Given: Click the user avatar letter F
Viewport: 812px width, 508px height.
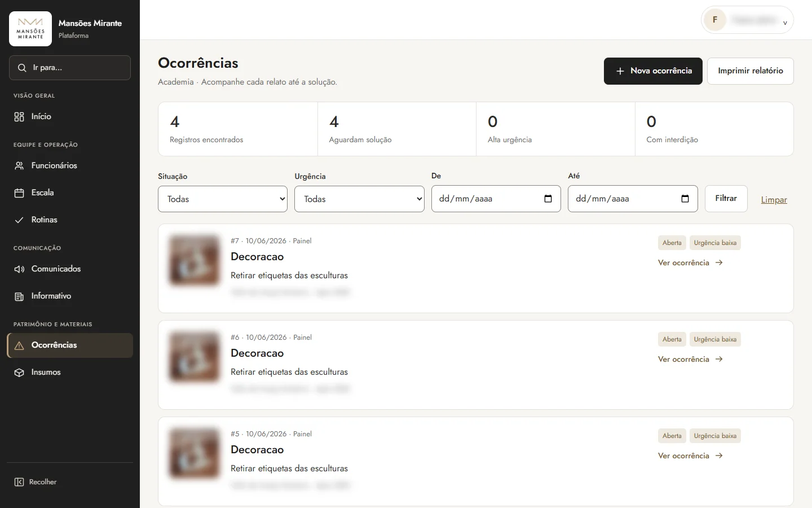Looking at the screenshot, I should pyautogui.click(x=715, y=20).
